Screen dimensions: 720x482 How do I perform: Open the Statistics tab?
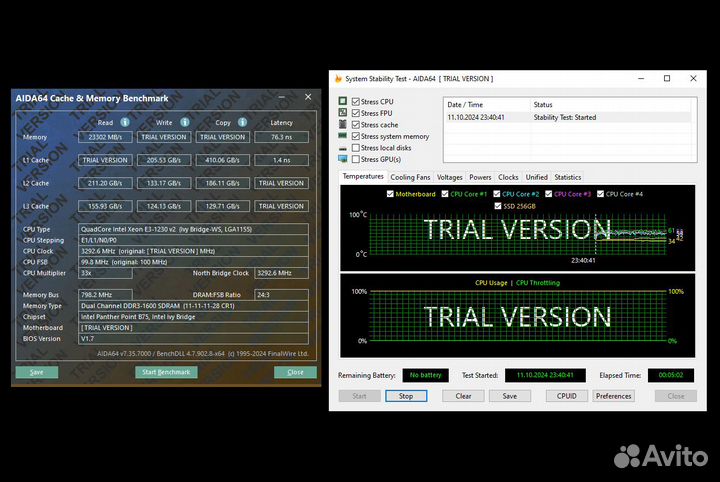click(567, 177)
